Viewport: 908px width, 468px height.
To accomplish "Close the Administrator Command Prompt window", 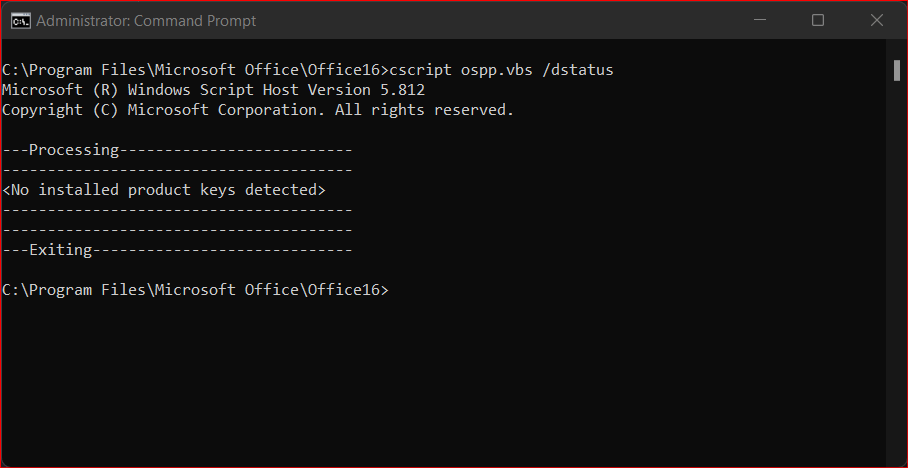I will pos(877,20).
